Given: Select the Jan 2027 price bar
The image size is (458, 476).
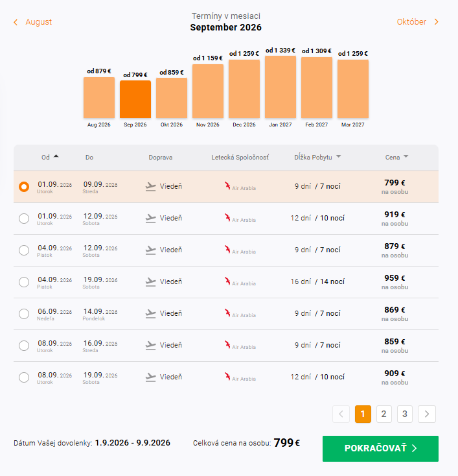Looking at the screenshot, I should coord(281,87).
